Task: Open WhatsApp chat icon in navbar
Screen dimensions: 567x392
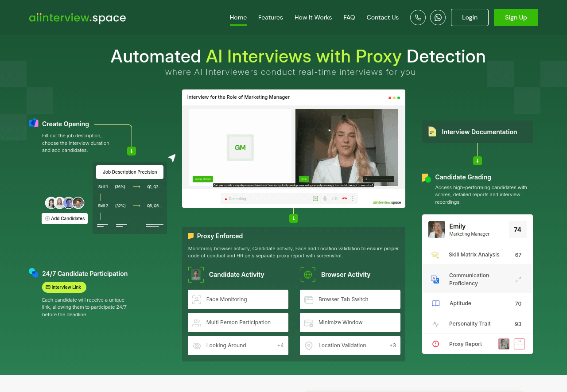Action: pos(438,18)
